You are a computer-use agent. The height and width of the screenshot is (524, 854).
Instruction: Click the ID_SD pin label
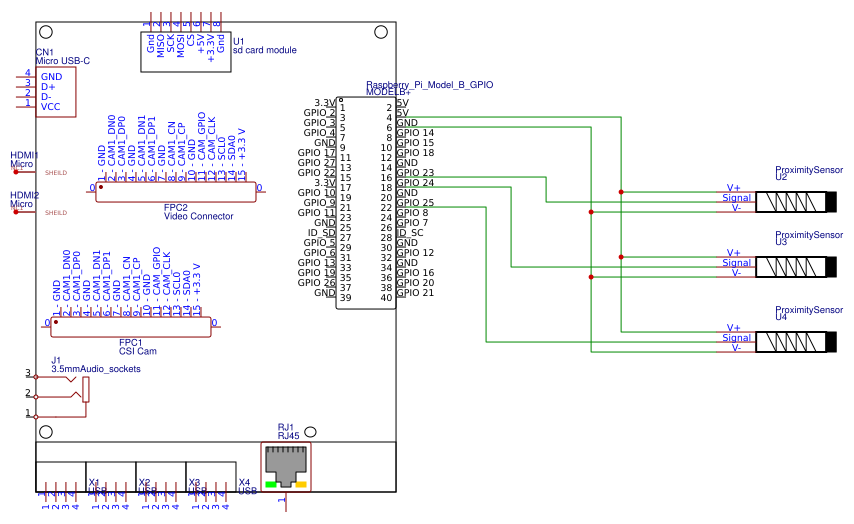pos(321,233)
